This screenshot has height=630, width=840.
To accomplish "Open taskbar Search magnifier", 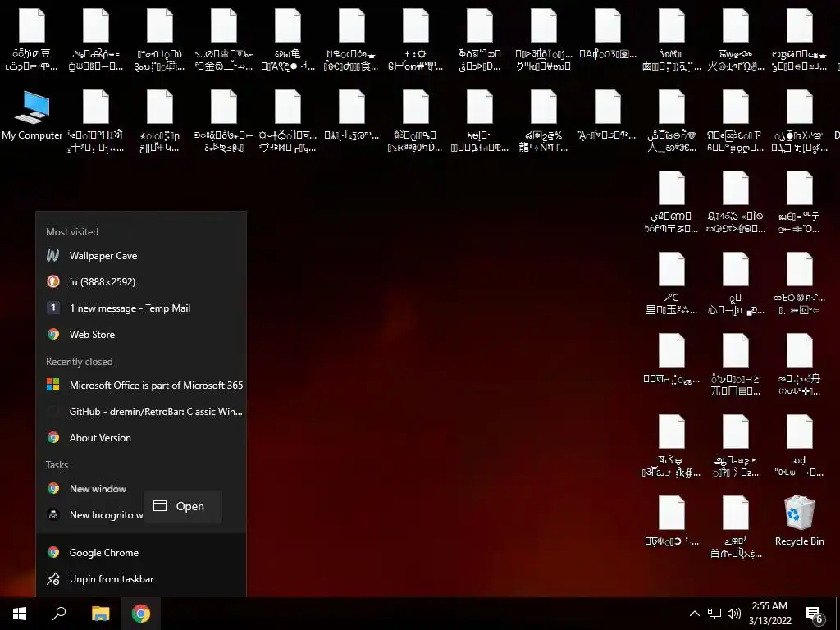I will click(59, 614).
